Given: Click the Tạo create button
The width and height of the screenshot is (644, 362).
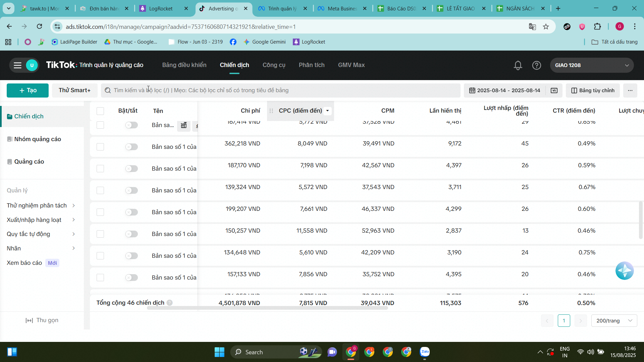Looking at the screenshot, I should point(28,90).
